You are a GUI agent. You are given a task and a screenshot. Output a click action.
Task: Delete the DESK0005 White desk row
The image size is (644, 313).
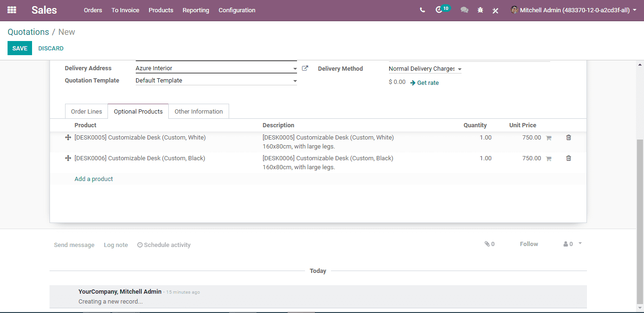pos(569,138)
